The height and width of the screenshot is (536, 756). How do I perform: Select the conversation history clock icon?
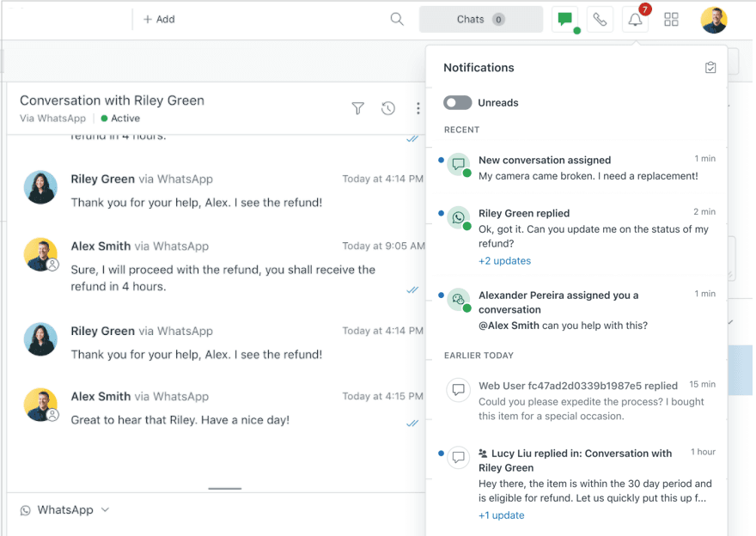[x=387, y=108]
